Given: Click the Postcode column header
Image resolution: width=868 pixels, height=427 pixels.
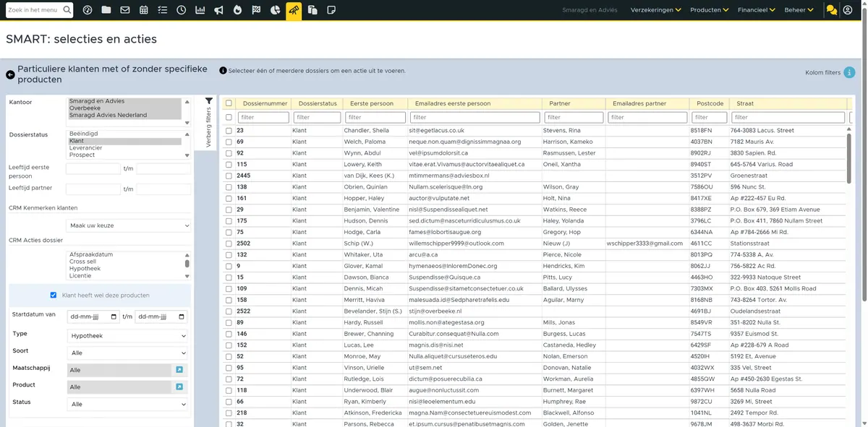Looking at the screenshot, I should click(x=710, y=103).
